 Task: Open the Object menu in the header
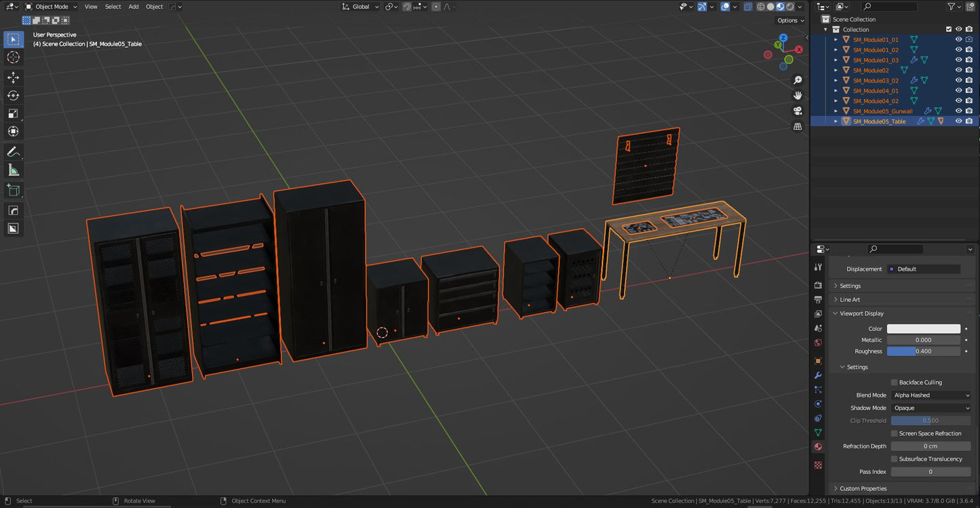(154, 6)
